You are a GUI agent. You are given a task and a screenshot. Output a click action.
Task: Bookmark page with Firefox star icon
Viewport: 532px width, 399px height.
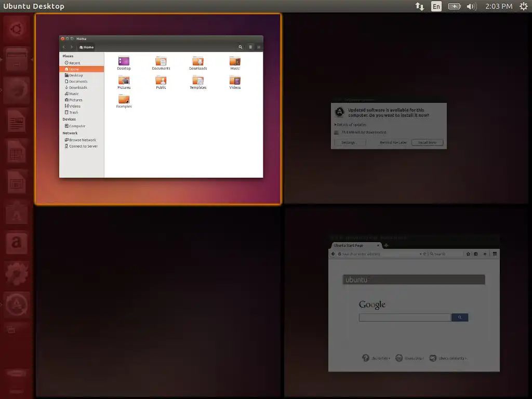pyautogui.click(x=468, y=254)
